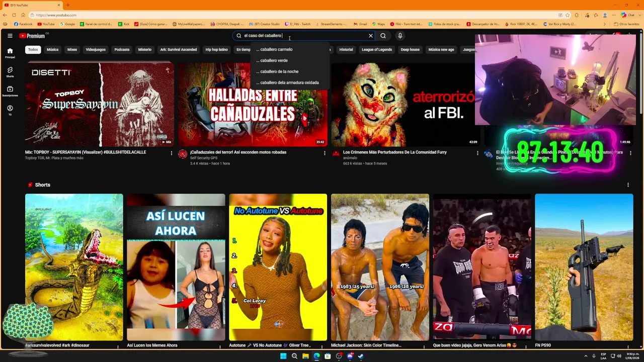
Task: Open File Explorer from the taskbar
Action: [x=305, y=356]
